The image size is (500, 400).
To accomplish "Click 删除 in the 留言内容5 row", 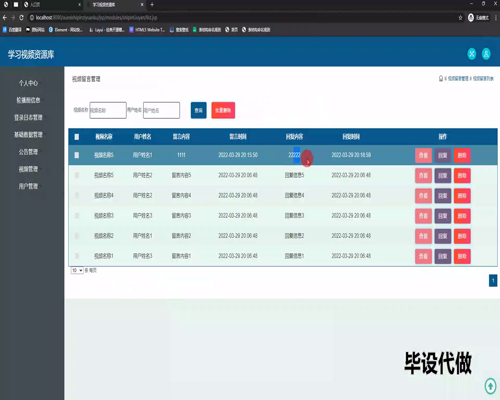I will click(462, 176).
